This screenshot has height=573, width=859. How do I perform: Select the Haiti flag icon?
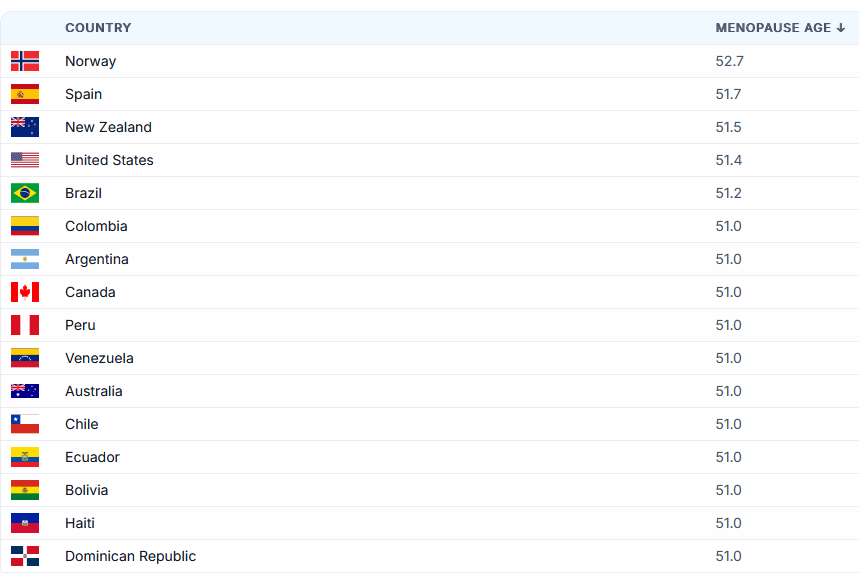[x=25, y=523]
